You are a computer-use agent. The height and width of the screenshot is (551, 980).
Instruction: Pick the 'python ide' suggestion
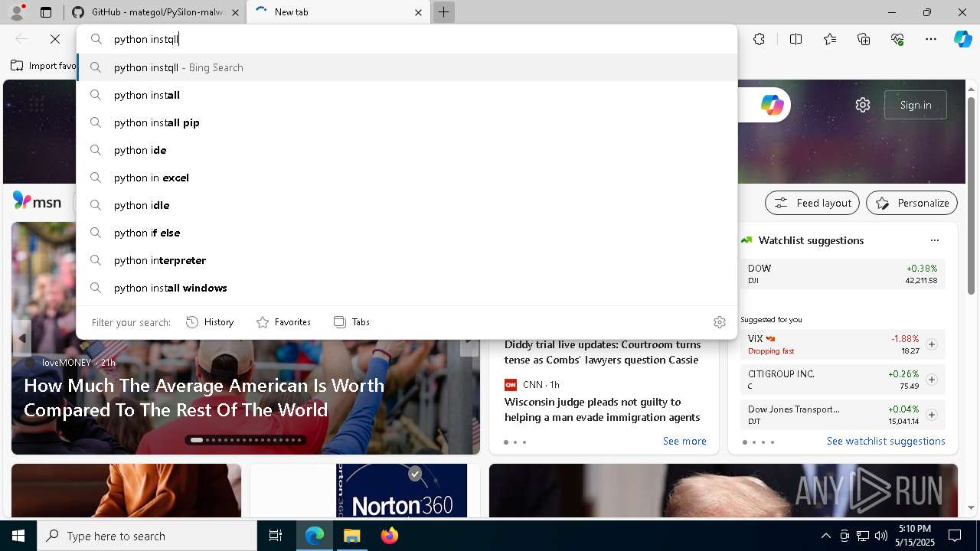pyautogui.click(x=407, y=150)
